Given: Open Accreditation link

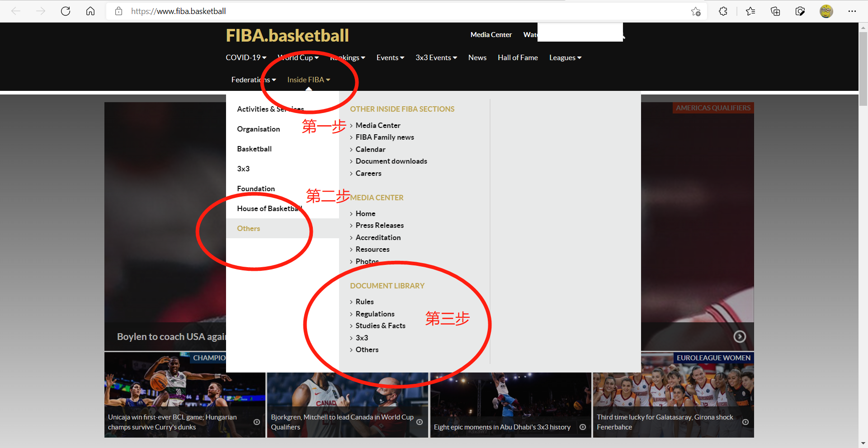Looking at the screenshot, I should click(x=378, y=237).
